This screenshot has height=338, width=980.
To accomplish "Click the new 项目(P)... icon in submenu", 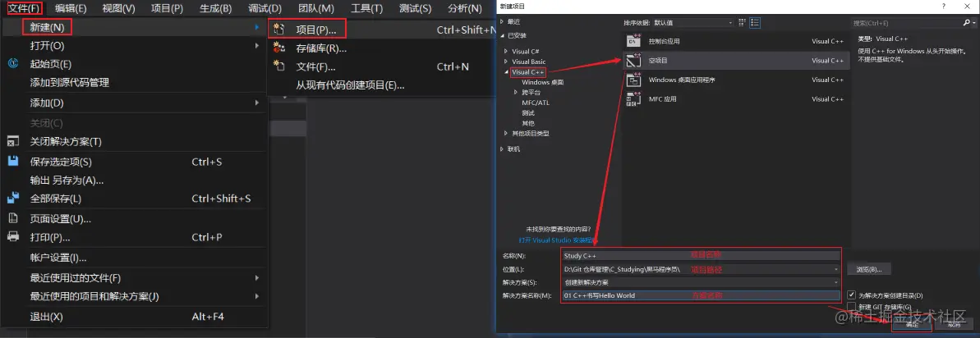I will click(279, 30).
